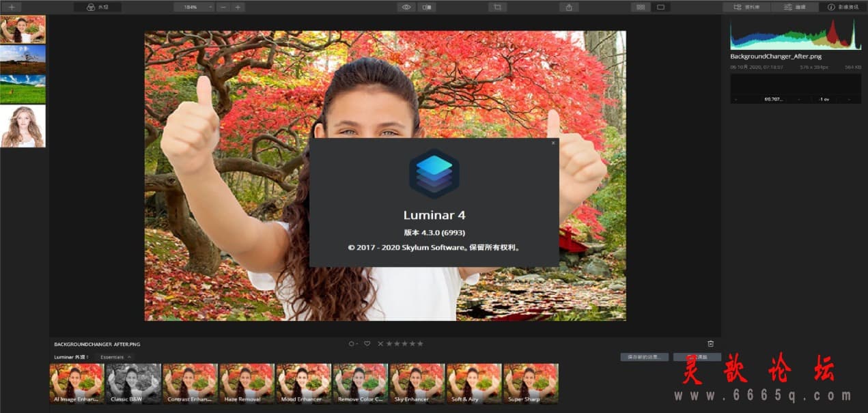The image size is (868, 413).
Task: Apply the Super Sharp look
Action: coord(531,384)
